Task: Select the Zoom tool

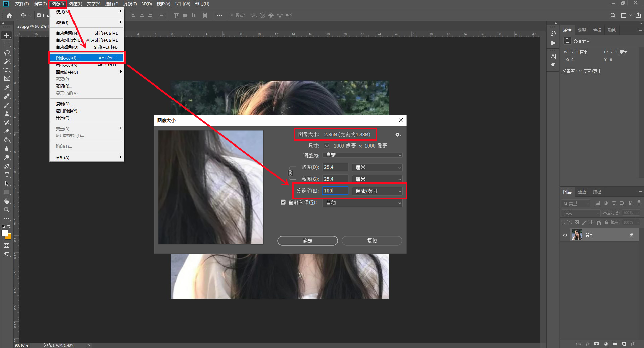Action: pos(7,210)
